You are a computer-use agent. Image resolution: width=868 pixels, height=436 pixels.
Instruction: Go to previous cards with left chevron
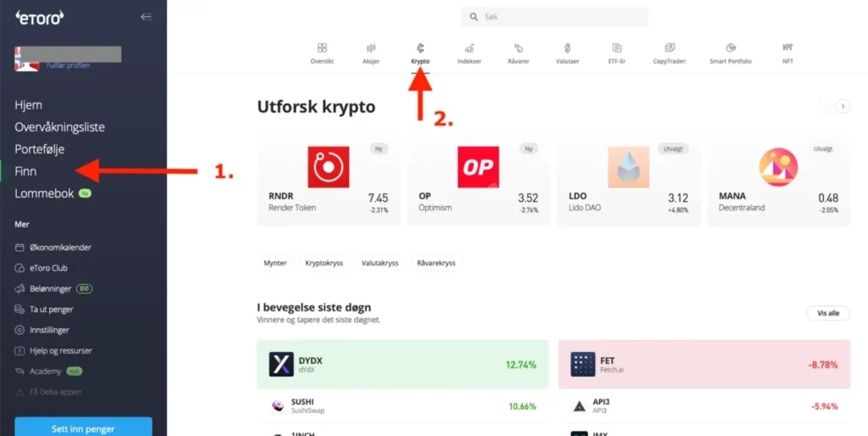point(824,106)
